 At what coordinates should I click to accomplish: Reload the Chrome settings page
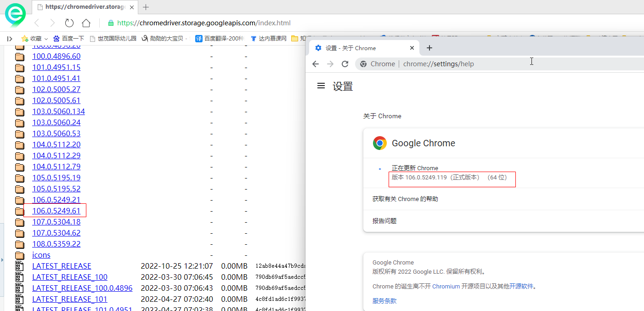tap(345, 64)
